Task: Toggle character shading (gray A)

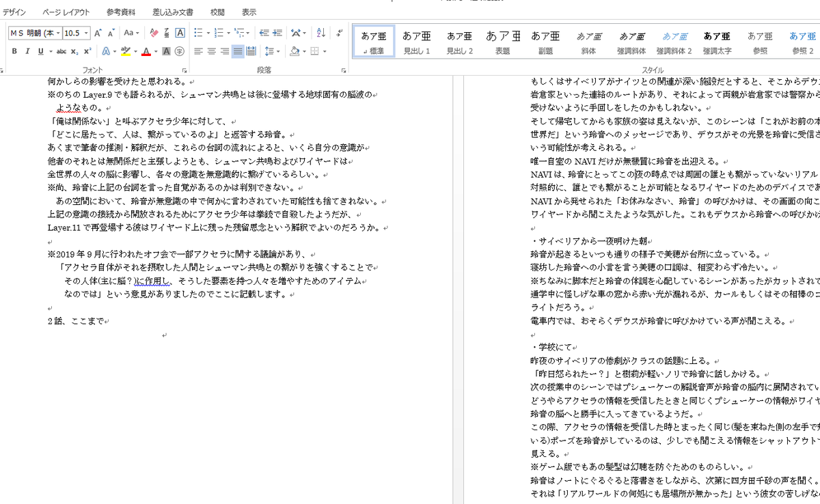Action: click(166, 51)
